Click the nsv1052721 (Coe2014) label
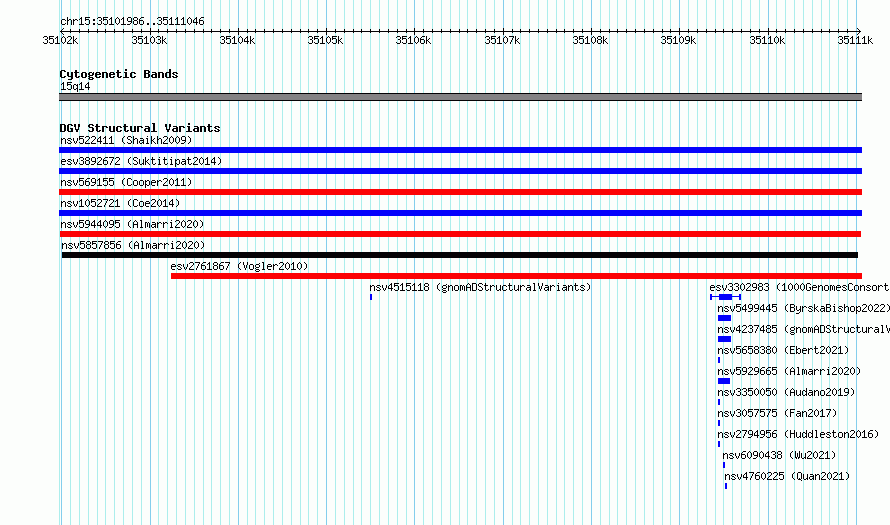The width and height of the screenshot is (890, 525). click(120, 203)
